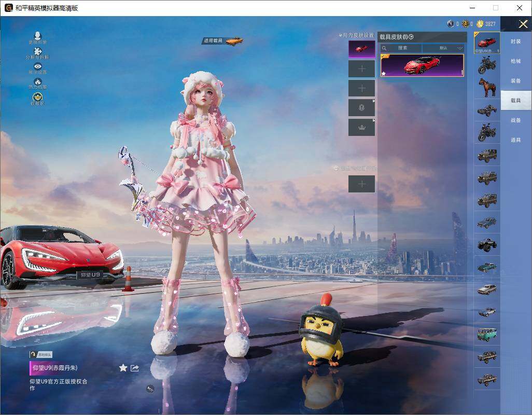532x415 pixels.
Task: Click the dark gold medal currency icon
Action: coord(466,24)
